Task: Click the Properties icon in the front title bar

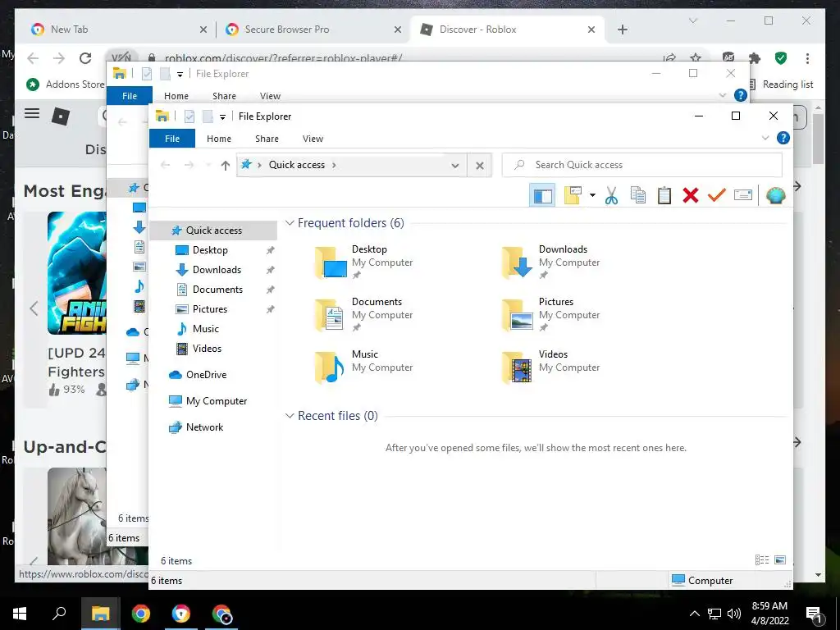Action: (x=189, y=116)
